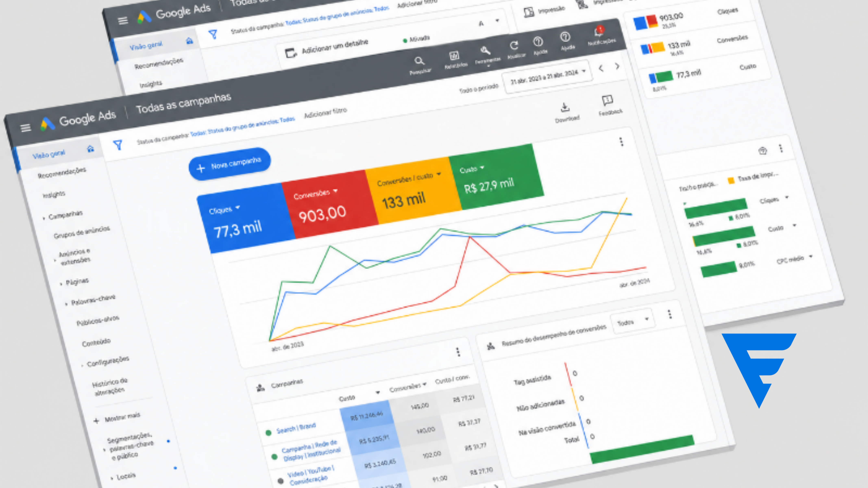The width and height of the screenshot is (868, 488).
Task: Click filter funnel icon in back window
Action: (213, 34)
